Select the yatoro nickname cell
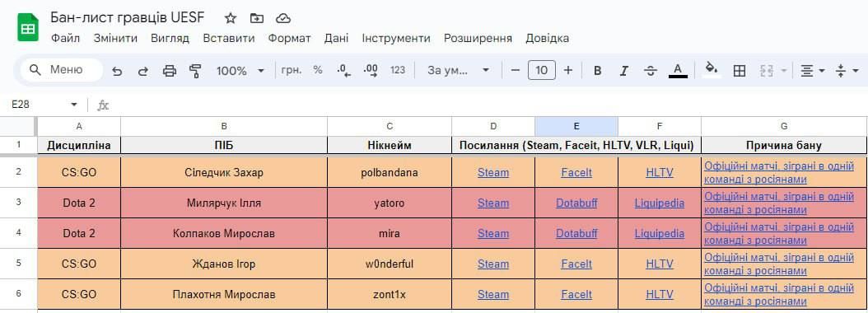 [390, 203]
